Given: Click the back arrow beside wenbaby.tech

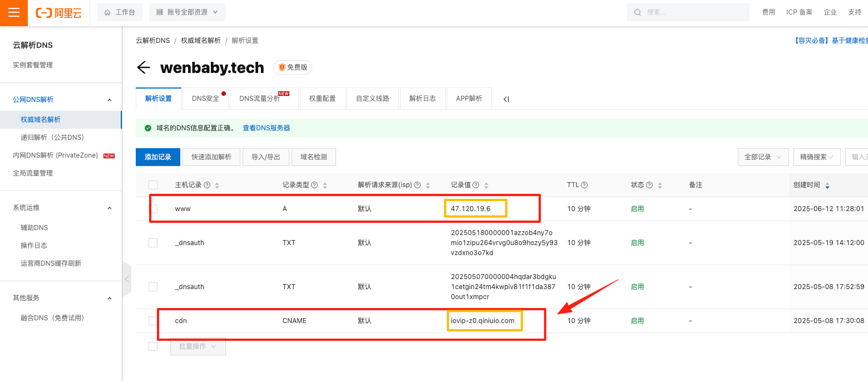Looking at the screenshot, I should click(144, 67).
